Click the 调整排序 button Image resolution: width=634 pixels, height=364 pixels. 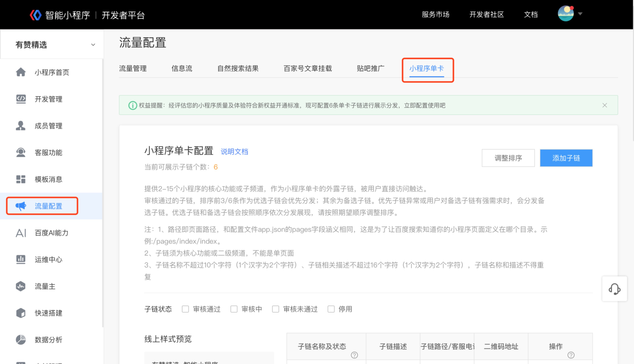point(508,158)
